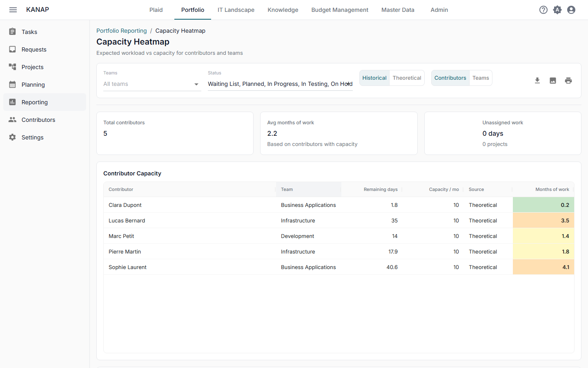Click the Settings gear icon in the sidebar
The height and width of the screenshot is (368, 588).
point(13,137)
